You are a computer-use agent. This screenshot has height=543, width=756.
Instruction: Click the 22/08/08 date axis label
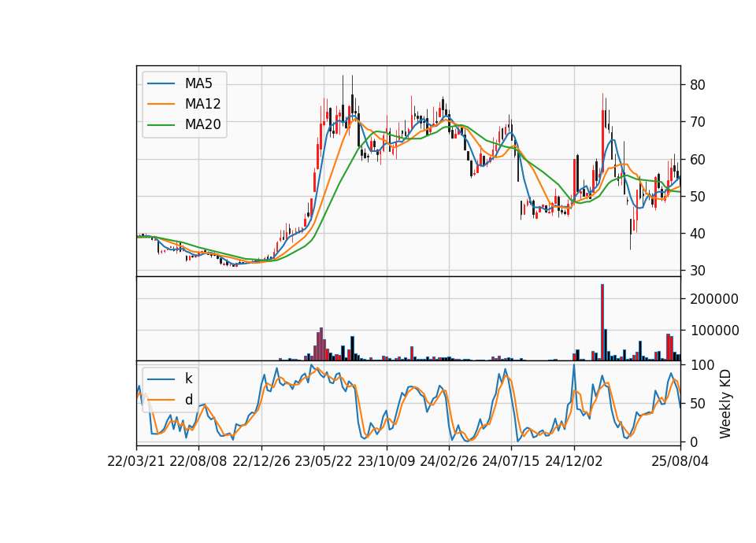click(x=198, y=461)
